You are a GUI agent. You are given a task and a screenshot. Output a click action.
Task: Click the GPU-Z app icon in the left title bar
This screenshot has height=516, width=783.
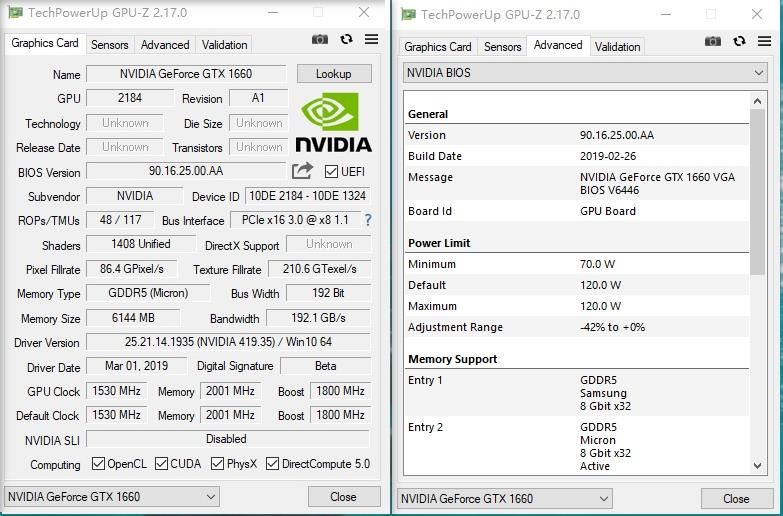(x=15, y=11)
